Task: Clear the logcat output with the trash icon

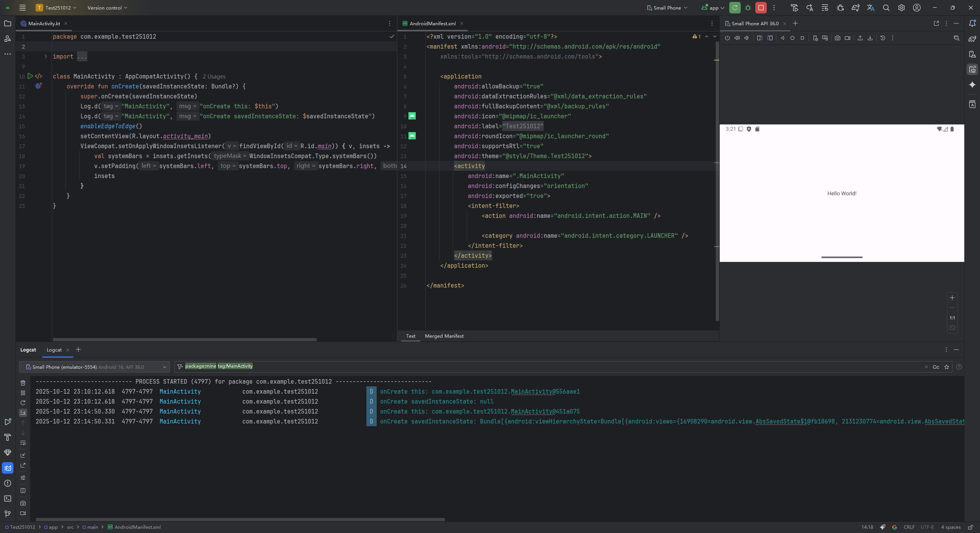Action: coord(23,383)
